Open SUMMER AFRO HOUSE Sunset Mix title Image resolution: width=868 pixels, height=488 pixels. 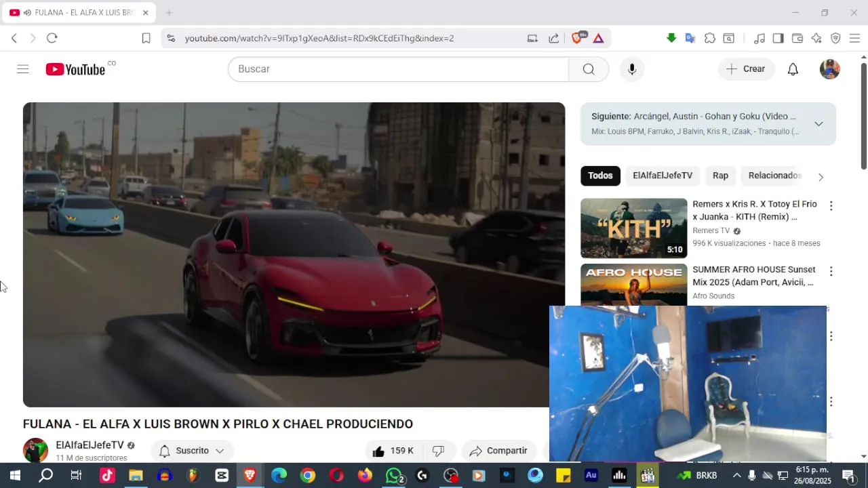click(754, 276)
